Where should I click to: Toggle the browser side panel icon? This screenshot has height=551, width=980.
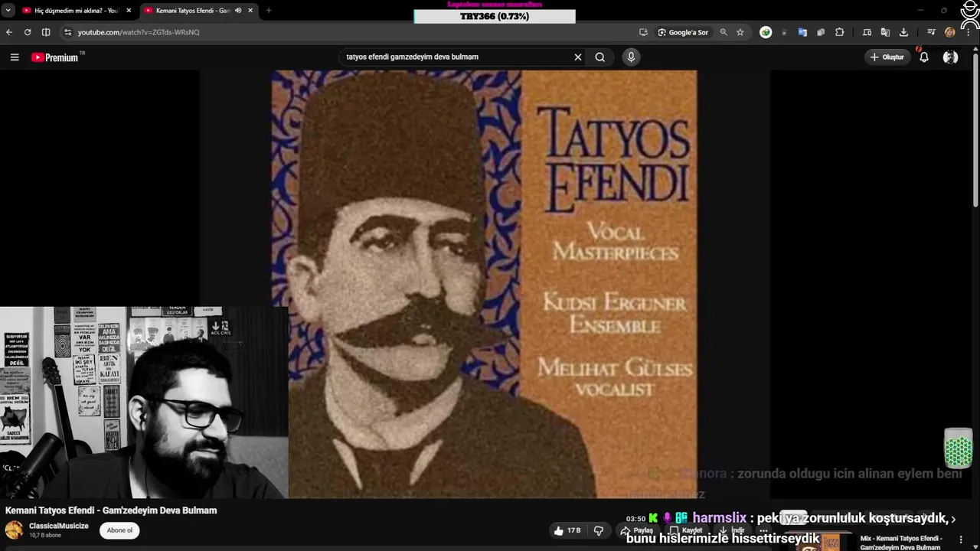point(46,32)
